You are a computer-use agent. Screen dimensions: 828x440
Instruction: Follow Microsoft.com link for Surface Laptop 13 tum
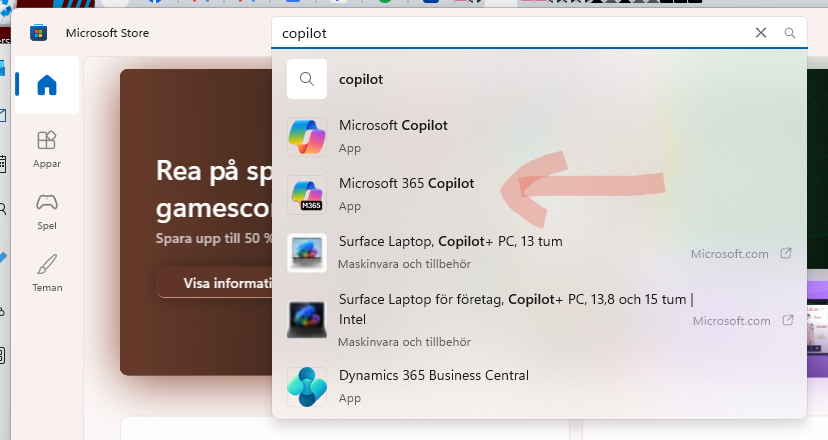(729, 254)
